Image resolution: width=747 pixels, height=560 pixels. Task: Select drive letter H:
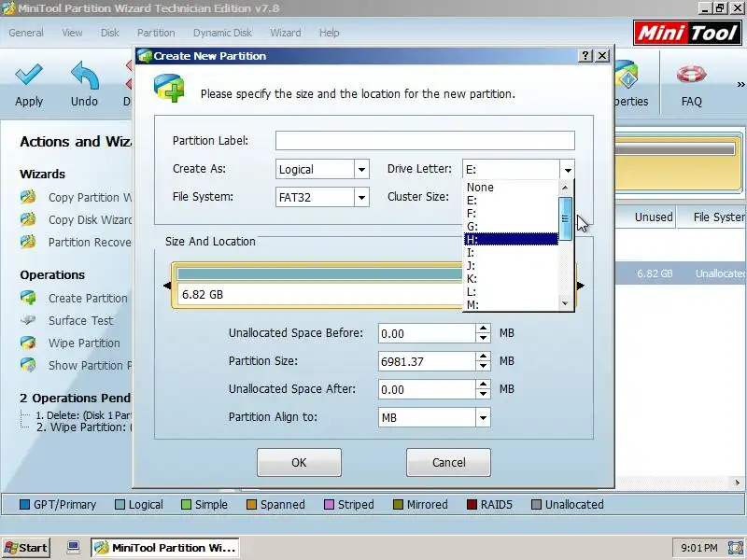click(x=511, y=240)
